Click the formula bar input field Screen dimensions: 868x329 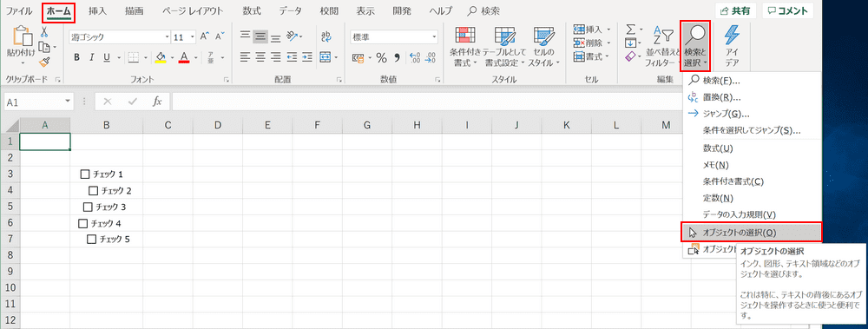[x=426, y=102]
